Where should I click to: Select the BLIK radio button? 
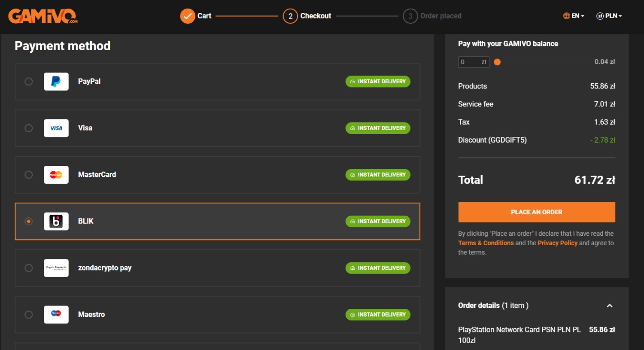[29, 221]
